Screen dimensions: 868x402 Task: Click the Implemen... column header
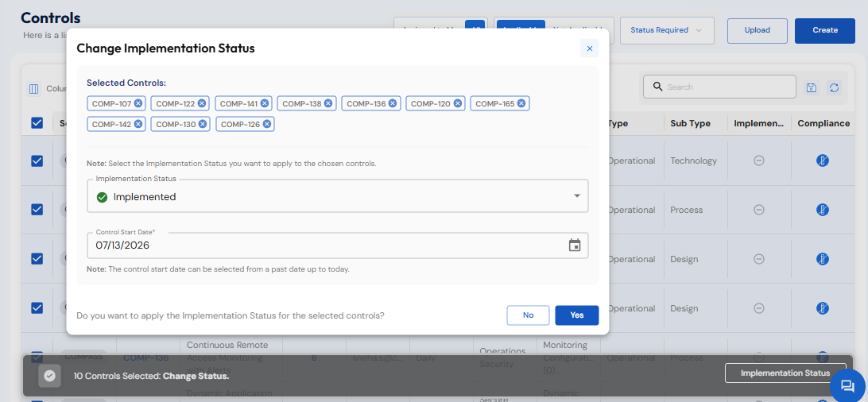[758, 123]
